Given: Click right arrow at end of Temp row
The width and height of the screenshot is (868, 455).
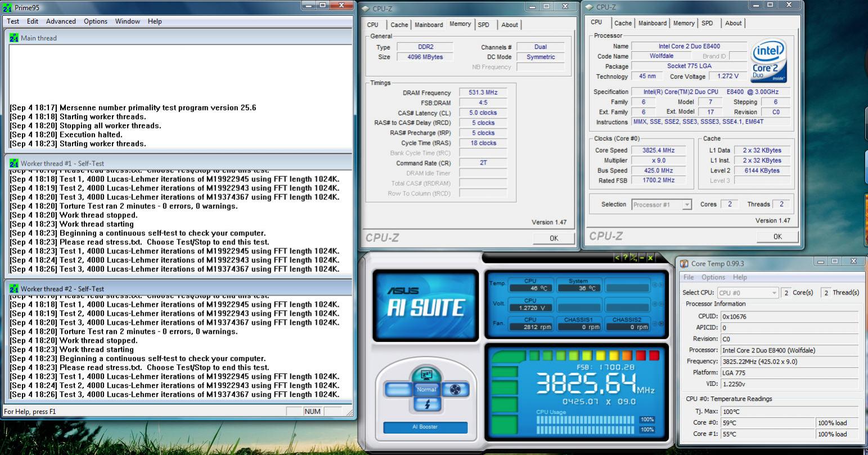Looking at the screenshot, I should pos(661,285).
